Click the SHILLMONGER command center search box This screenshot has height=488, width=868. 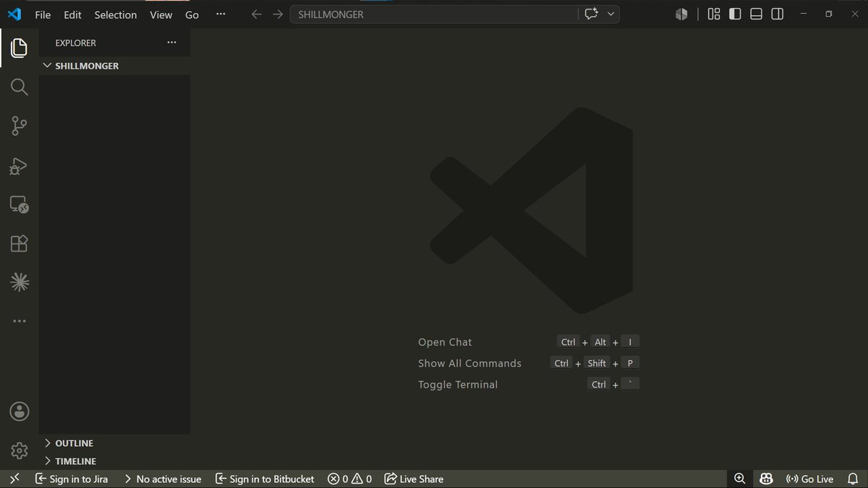point(434,14)
